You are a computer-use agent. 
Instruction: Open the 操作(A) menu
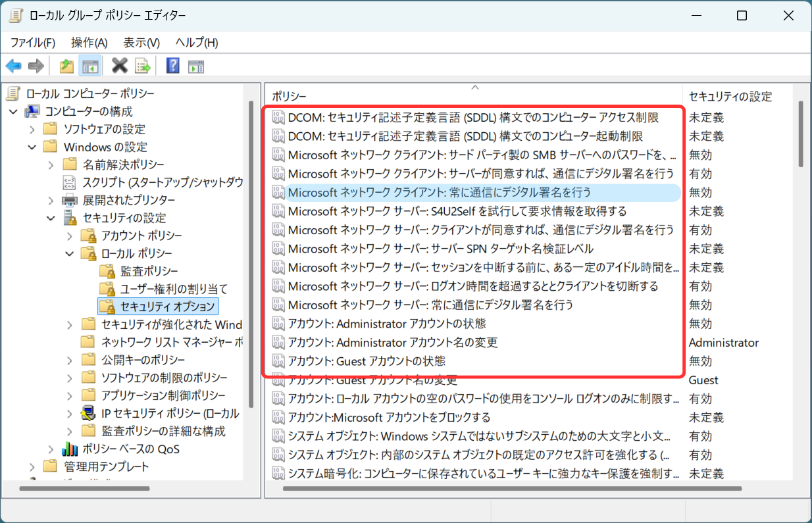pyautogui.click(x=89, y=43)
